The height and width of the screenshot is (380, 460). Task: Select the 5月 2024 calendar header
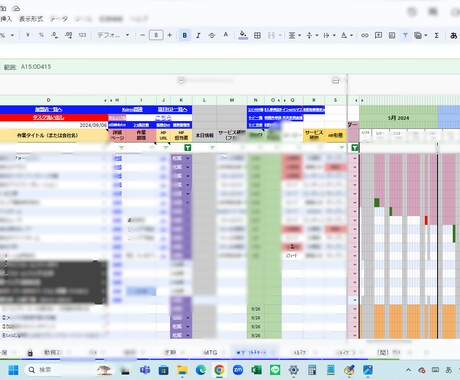398,118
